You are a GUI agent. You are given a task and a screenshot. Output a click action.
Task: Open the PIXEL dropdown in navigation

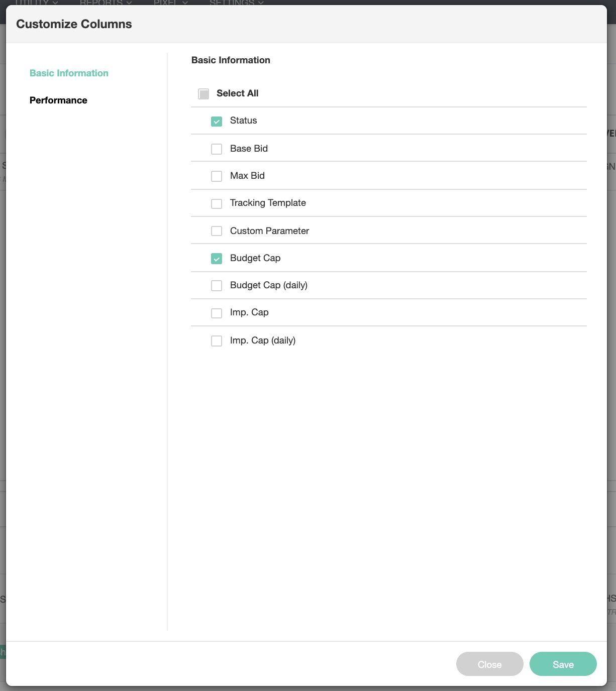170,3
